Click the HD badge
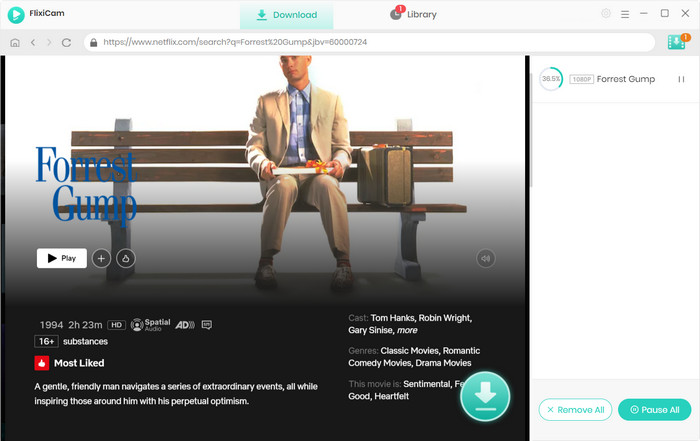 tap(117, 325)
